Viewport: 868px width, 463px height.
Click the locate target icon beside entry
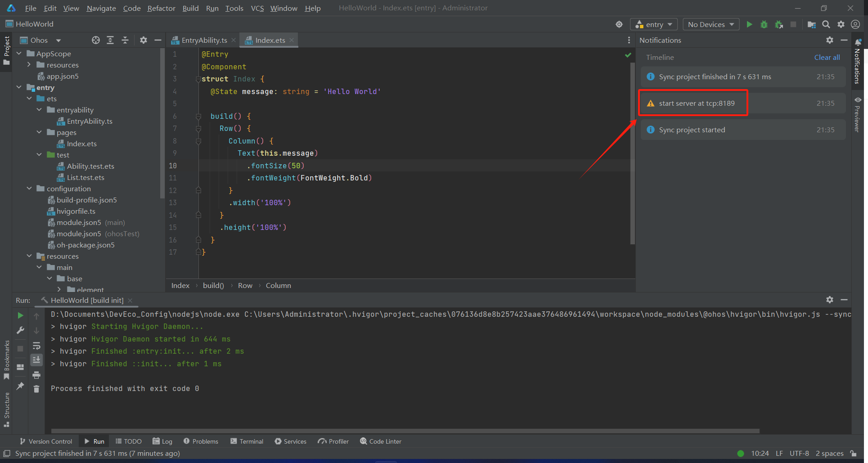click(619, 24)
